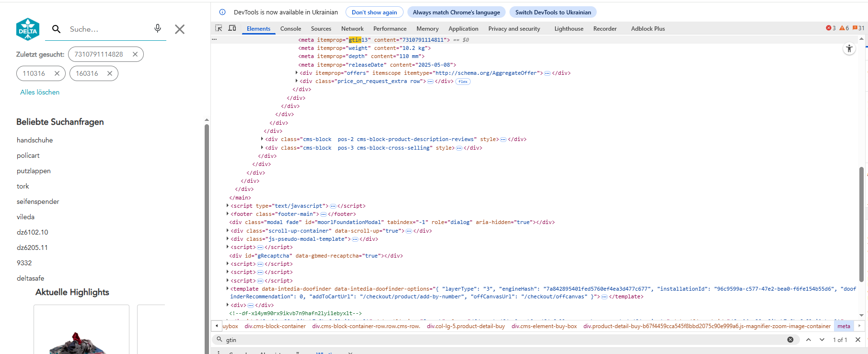Click the search magnifier icon in the Suche field
This screenshot has height=354, width=868.
pos(56,29)
